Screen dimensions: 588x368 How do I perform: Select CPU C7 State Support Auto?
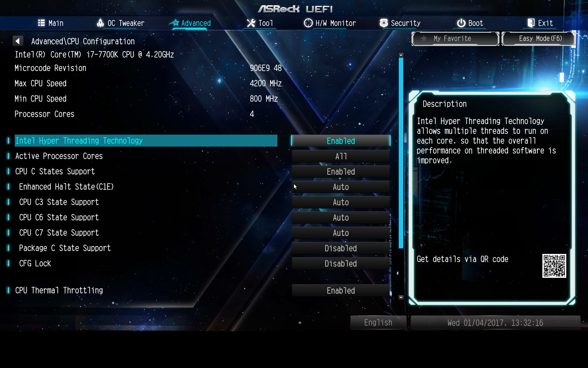coord(341,233)
